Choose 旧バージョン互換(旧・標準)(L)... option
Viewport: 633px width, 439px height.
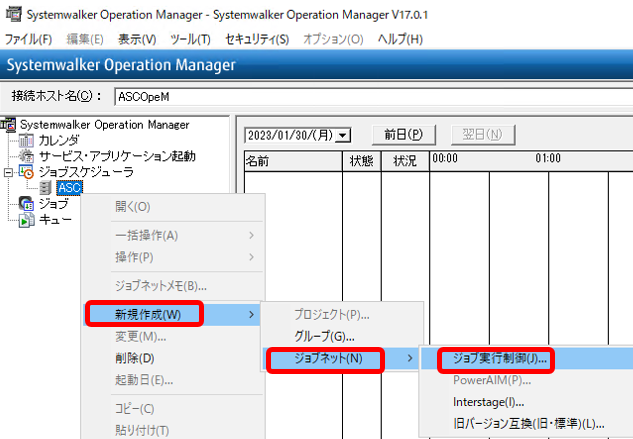tap(527, 424)
